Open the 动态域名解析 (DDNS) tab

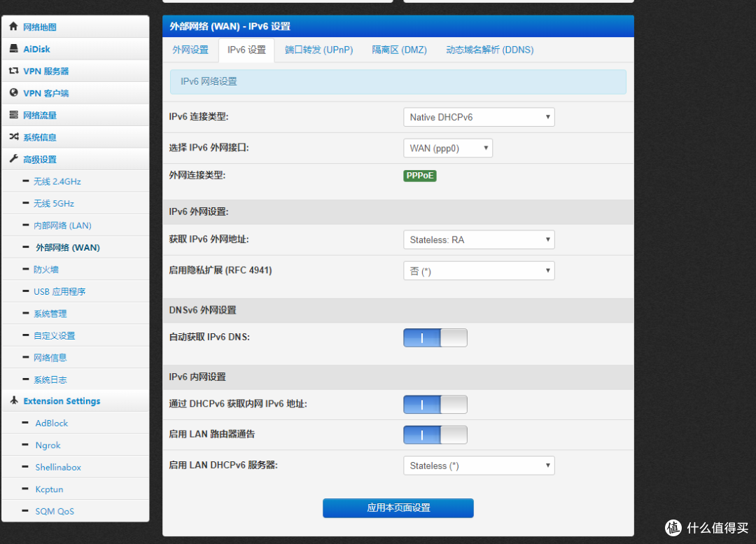tap(489, 50)
